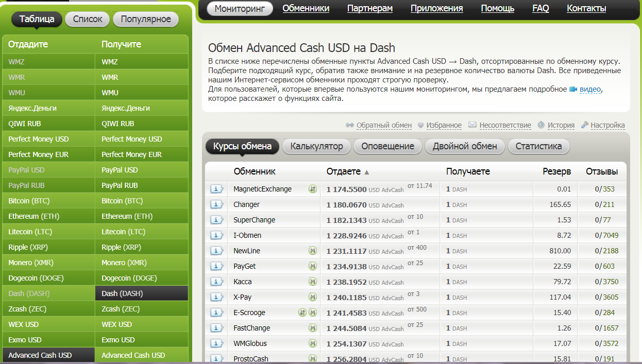Click the swap-arrows badge beside MagneticExchange

point(312,189)
